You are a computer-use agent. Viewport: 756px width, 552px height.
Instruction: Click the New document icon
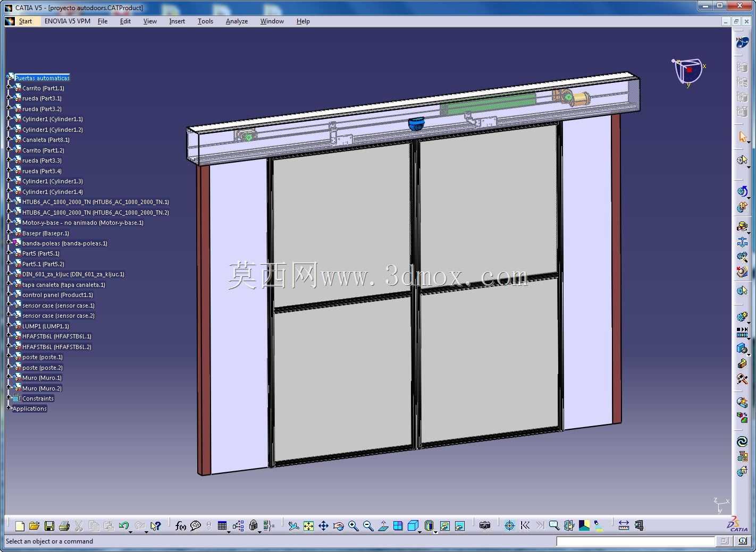tap(20, 526)
